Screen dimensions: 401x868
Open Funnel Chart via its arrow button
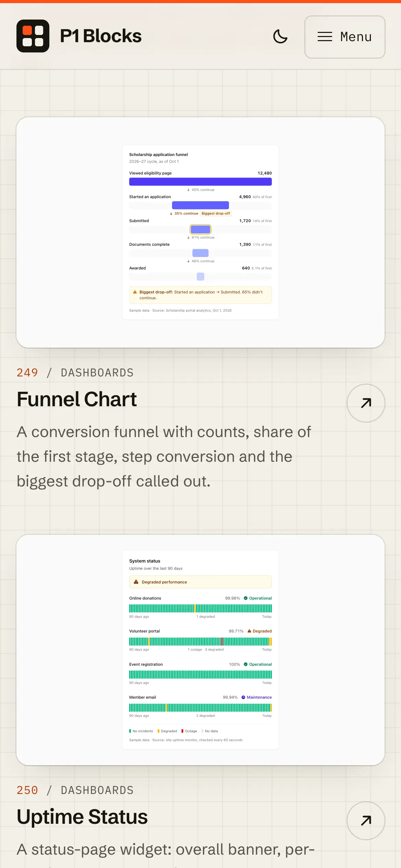tap(366, 403)
